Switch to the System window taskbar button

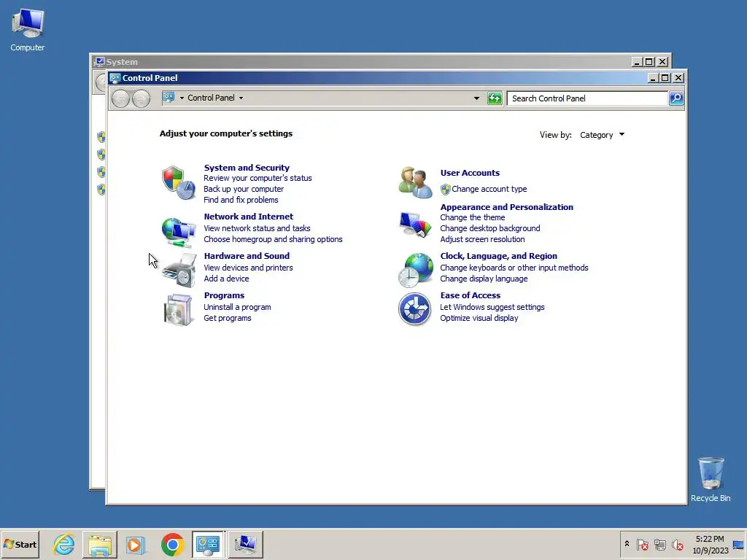coord(246,544)
